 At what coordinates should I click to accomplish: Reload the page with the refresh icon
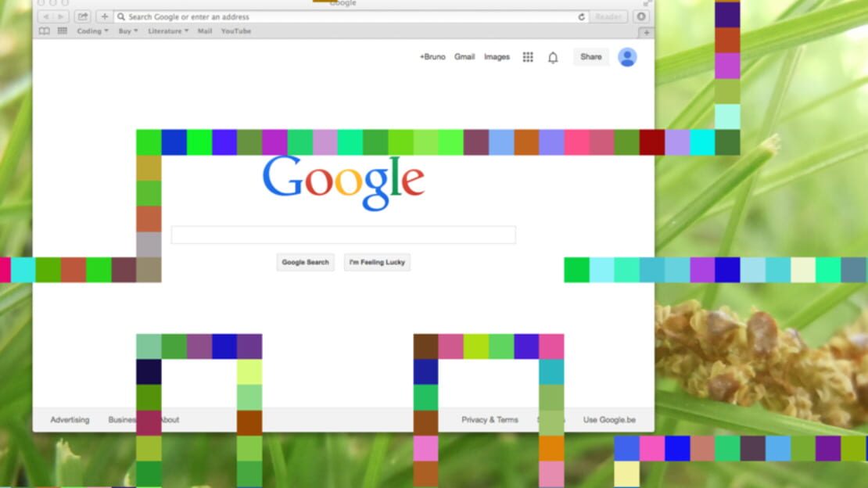pos(581,16)
